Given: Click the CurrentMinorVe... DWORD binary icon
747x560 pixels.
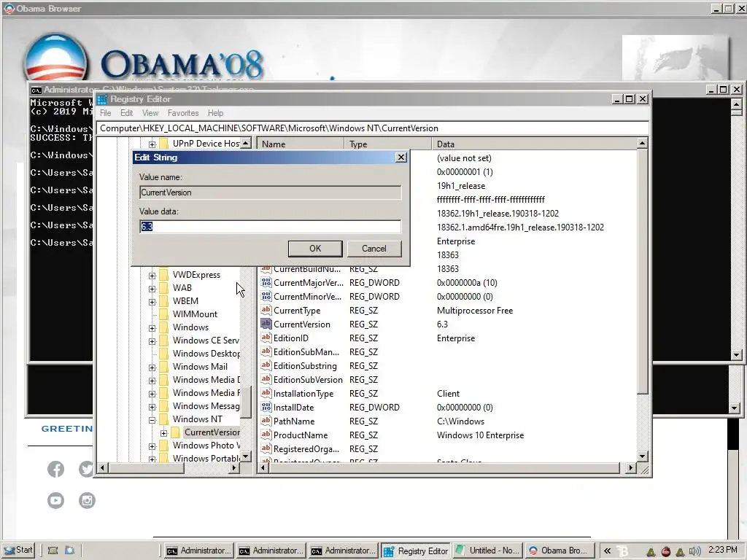Looking at the screenshot, I should [266, 296].
